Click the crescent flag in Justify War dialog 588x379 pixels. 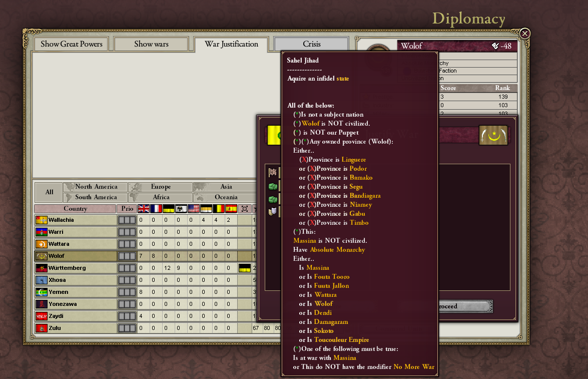coord(493,135)
